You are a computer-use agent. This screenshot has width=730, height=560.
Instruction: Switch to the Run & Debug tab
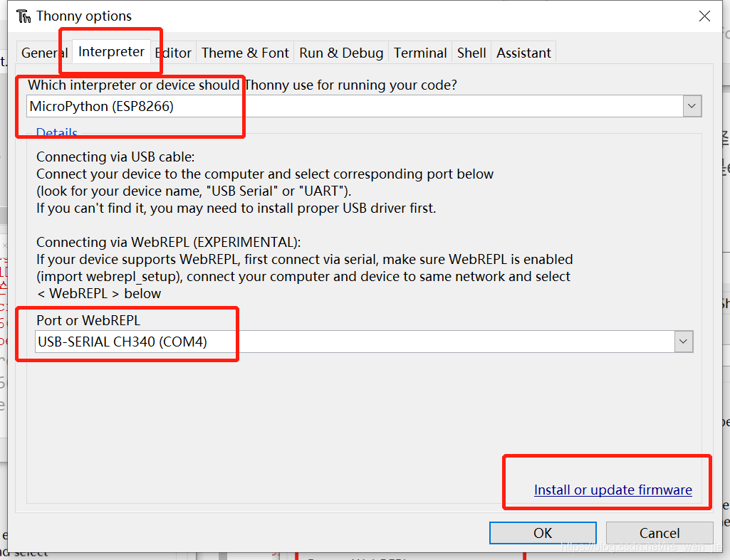[341, 53]
